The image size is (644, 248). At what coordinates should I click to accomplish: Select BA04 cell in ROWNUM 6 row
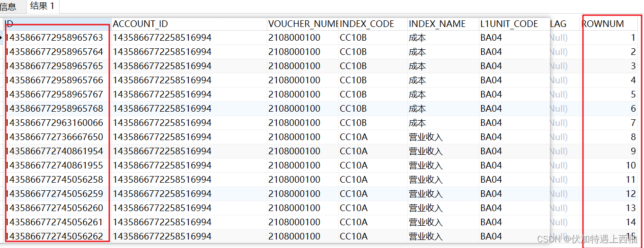514,108
